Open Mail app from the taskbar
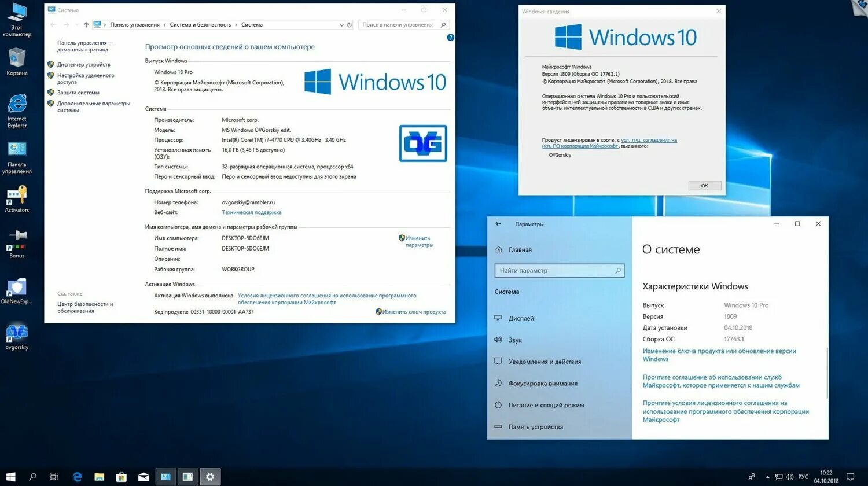868x486 pixels. (144, 477)
